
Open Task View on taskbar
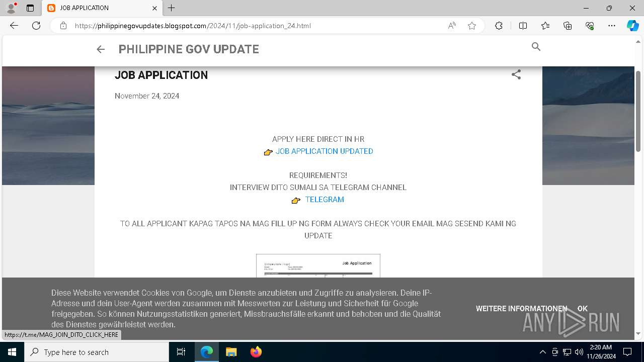click(181, 352)
